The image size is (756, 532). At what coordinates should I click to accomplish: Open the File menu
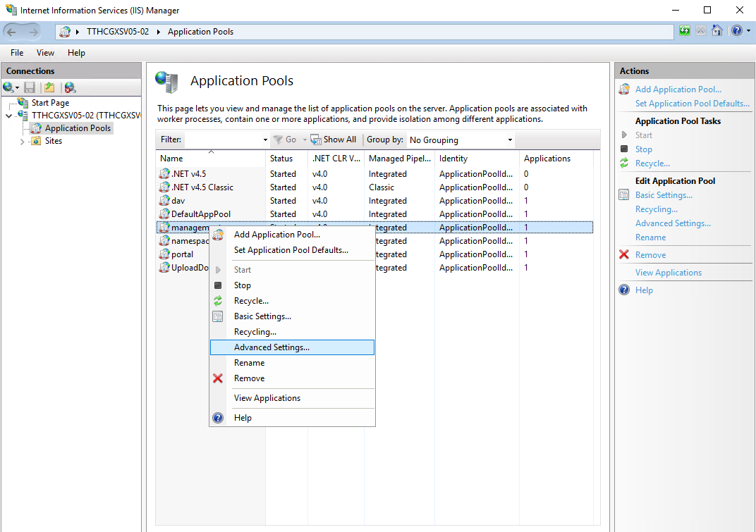(x=17, y=53)
